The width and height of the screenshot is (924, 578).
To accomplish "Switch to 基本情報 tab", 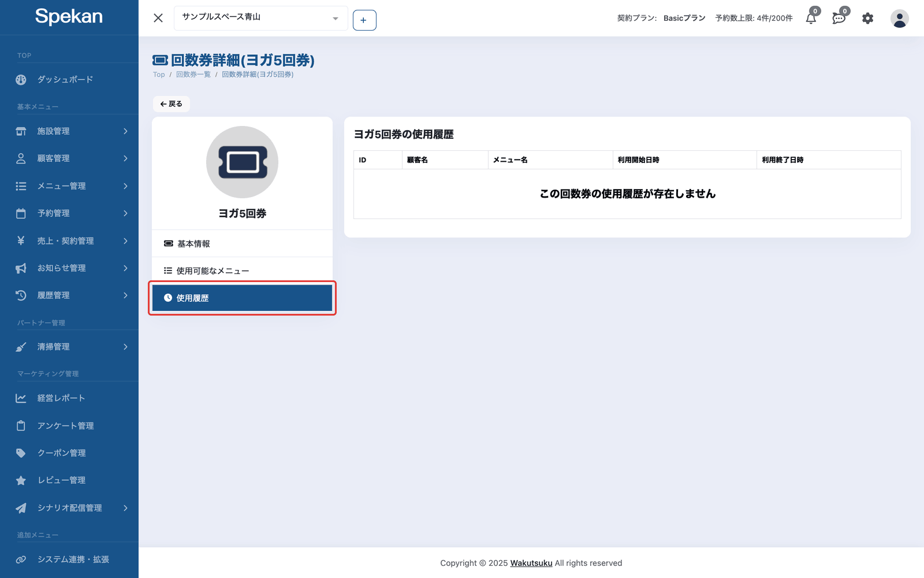I will point(242,244).
